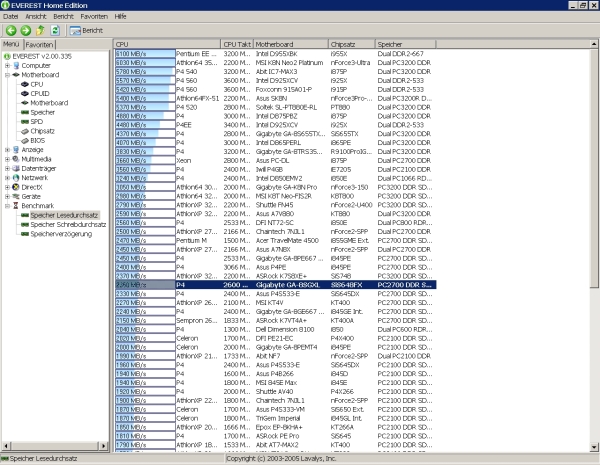600x465 pixels.
Task: Click the DirectX icon in tree
Action: click(16, 187)
